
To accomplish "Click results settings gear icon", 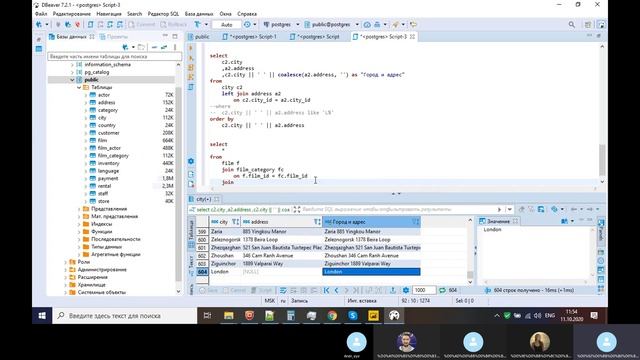I will click(406, 290).
